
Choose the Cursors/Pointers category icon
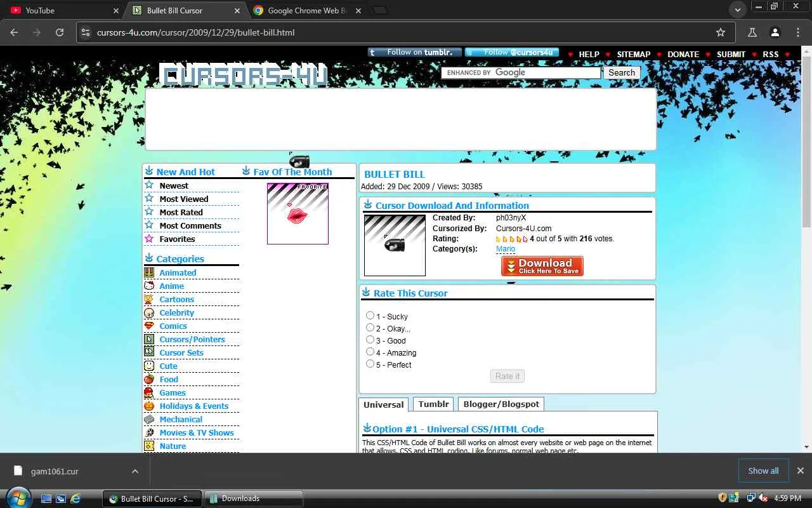(149, 339)
